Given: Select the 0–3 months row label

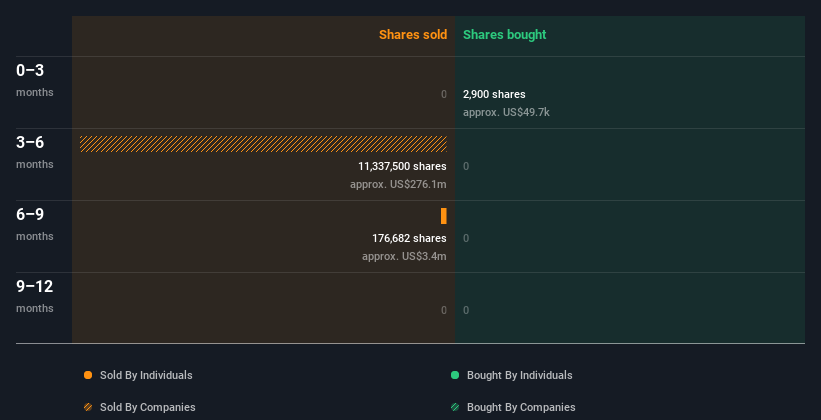Looking at the screenshot, I should 35,80.
